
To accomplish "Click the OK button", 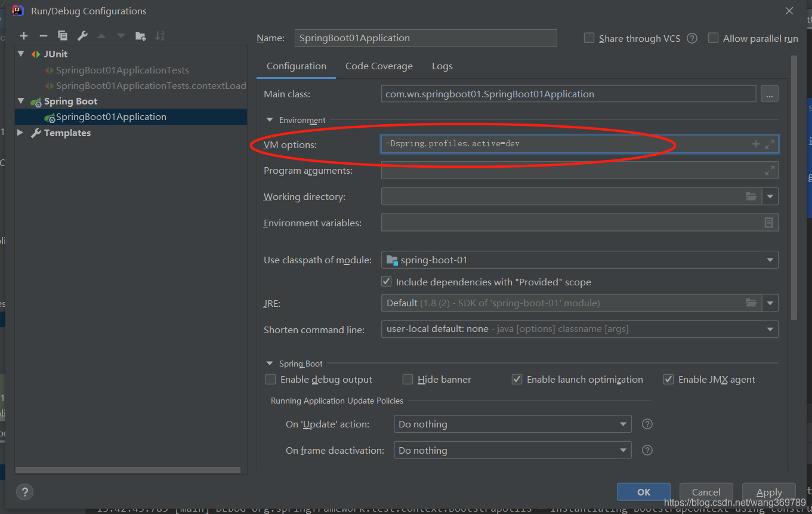I will [x=644, y=492].
